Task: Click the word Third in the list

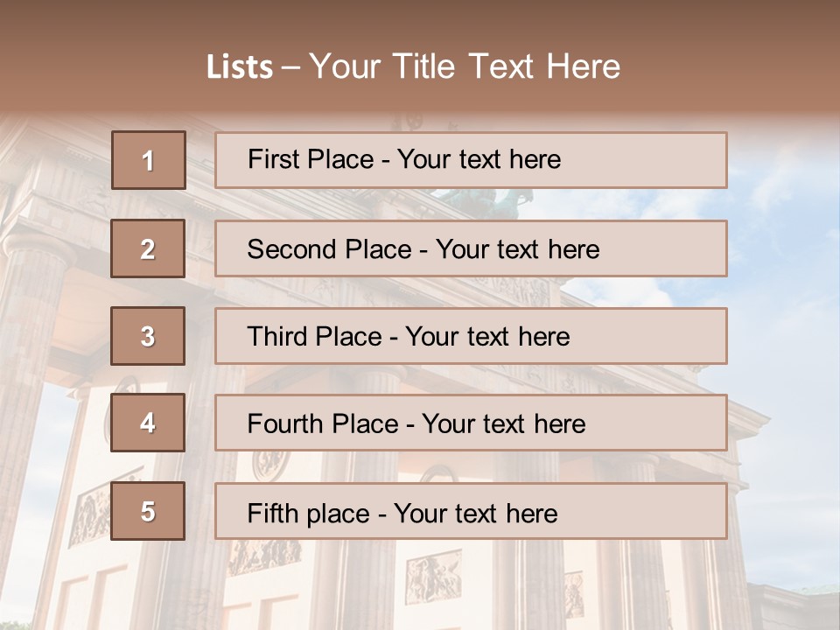Action: pos(276,337)
